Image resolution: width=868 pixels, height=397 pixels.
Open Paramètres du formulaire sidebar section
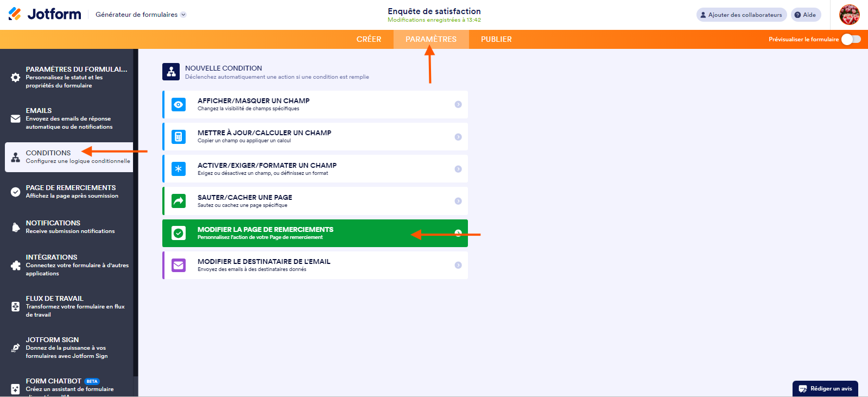tap(69, 77)
